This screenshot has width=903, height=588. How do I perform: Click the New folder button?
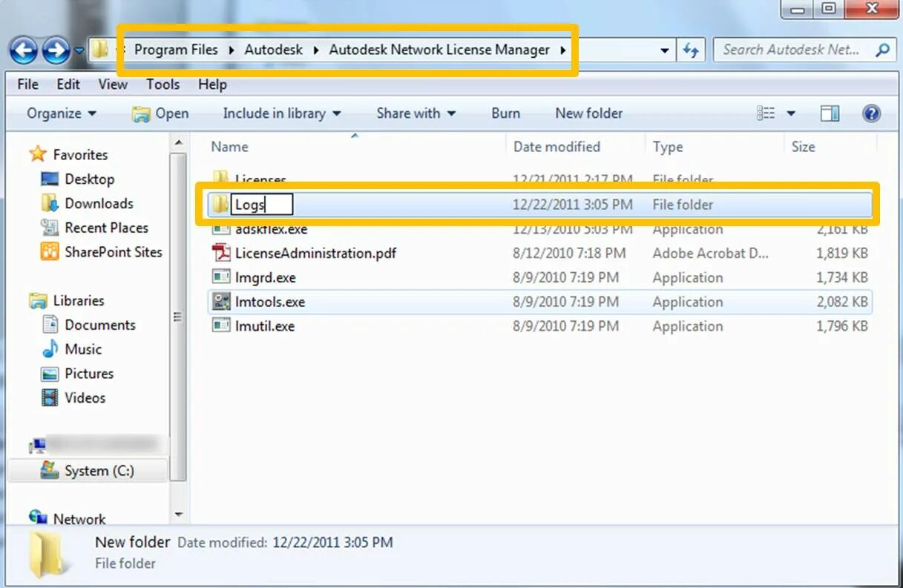pos(589,113)
